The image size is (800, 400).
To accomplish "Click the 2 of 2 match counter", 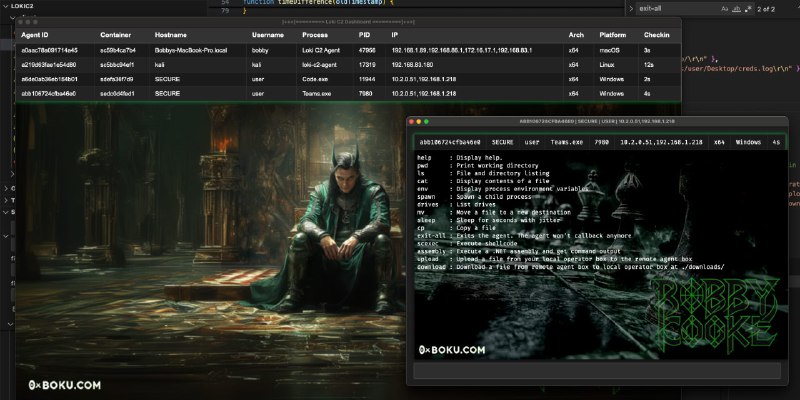I will pyautogui.click(x=766, y=9).
